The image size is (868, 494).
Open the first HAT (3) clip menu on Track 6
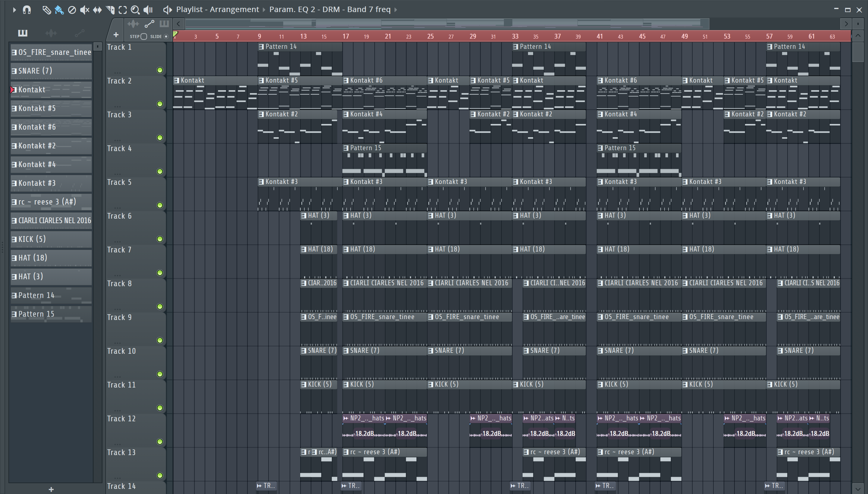tap(303, 215)
